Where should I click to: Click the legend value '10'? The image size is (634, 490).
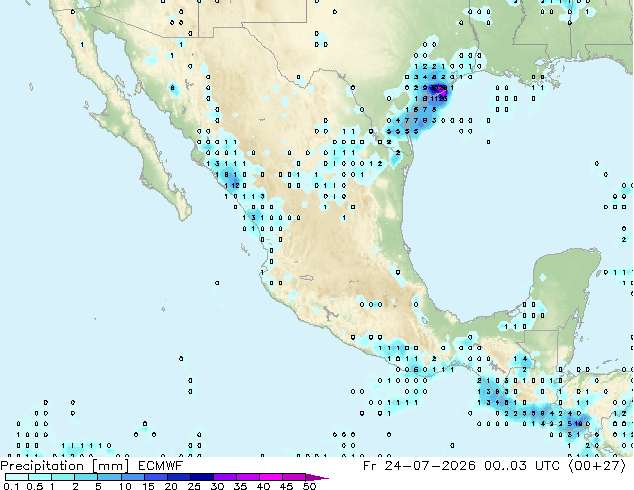[x=125, y=486]
